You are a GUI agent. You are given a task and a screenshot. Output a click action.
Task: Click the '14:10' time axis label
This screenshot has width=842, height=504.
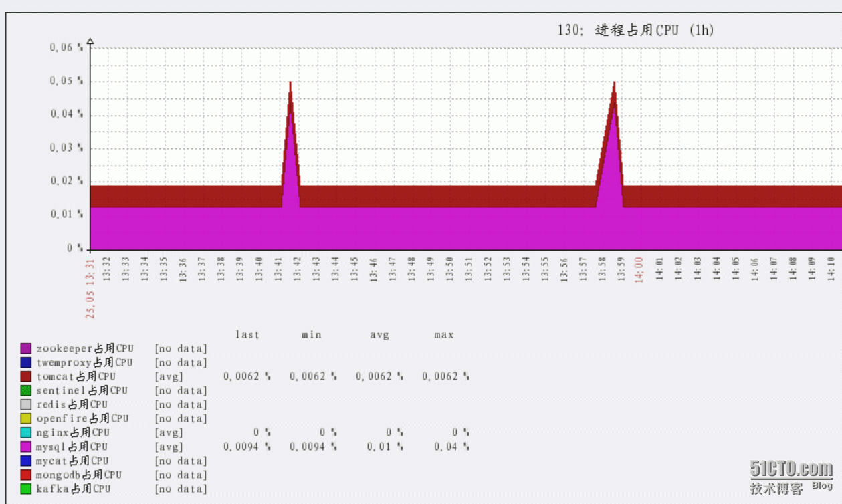(x=831, y=269)
